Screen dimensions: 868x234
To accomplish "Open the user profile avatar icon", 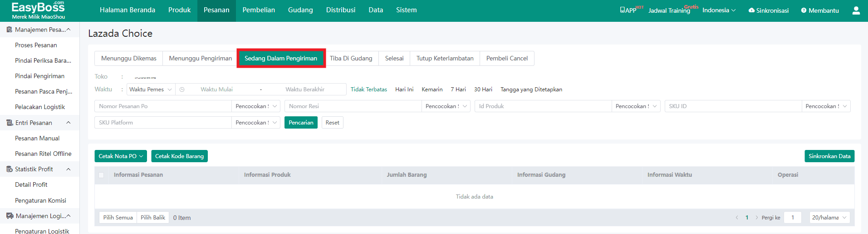I will [x=856, y=10].
